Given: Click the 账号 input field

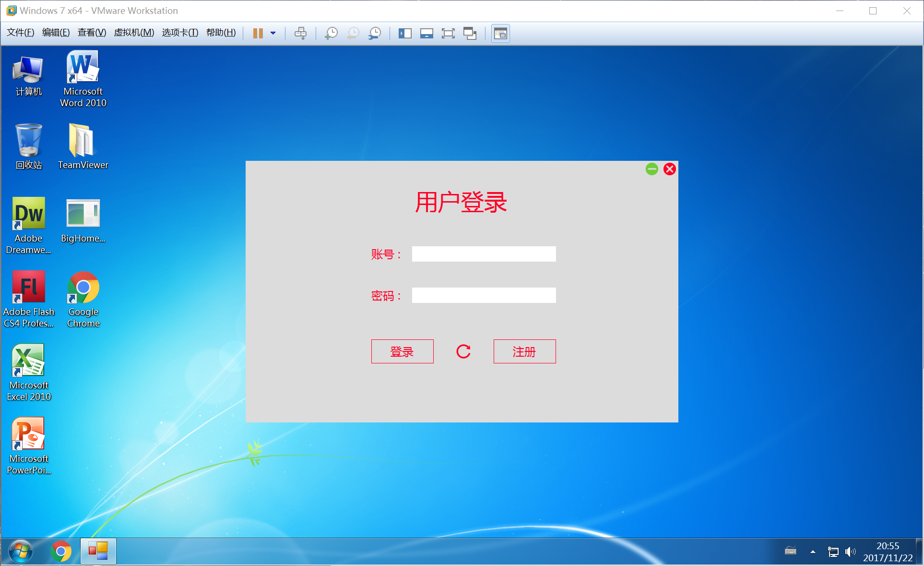Looking at the screenshot, I should 484,254.
